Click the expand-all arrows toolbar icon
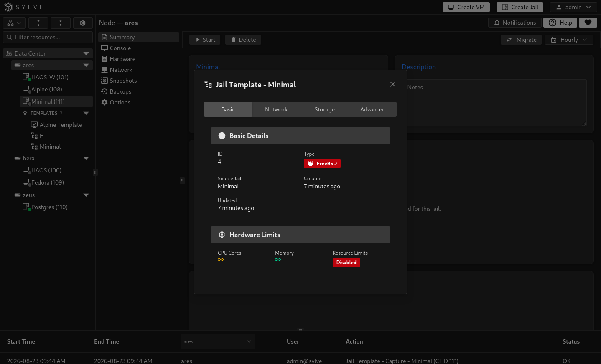 [38, 23]
